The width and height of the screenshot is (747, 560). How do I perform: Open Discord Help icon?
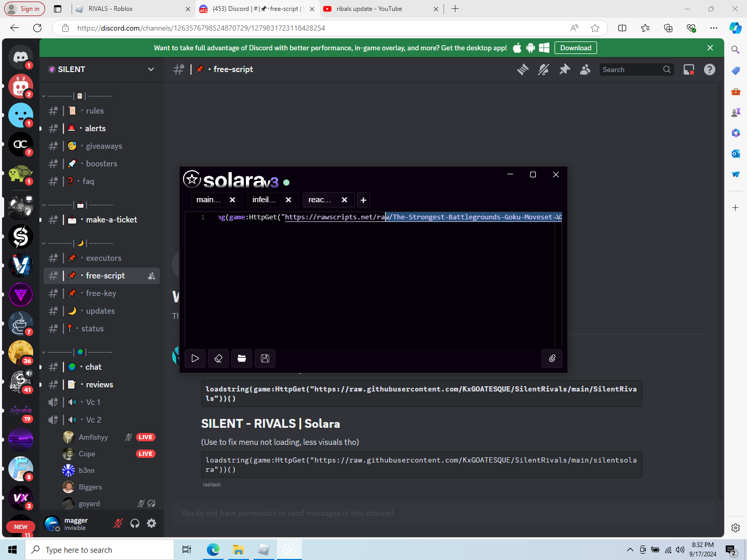(710, 69)
